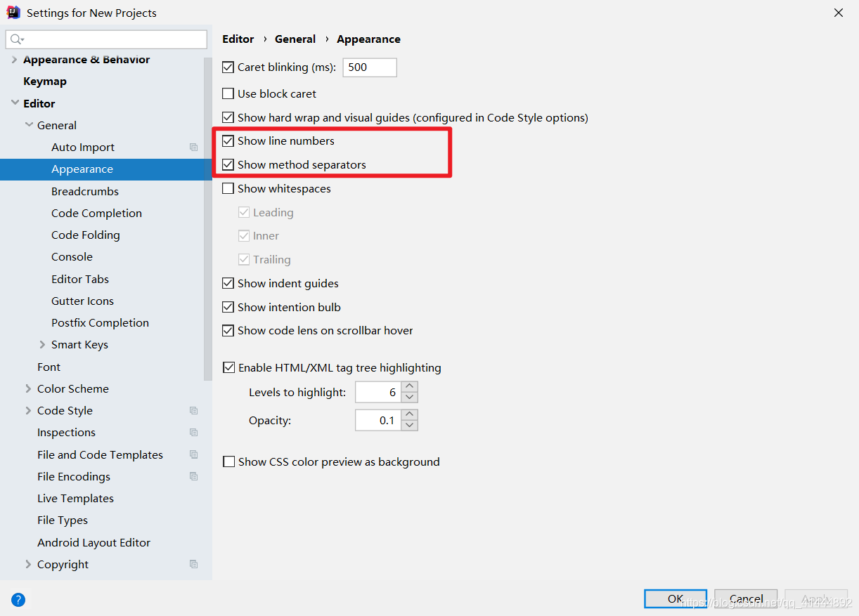
Task: Enable Use block caret option
Action: [228, 93]
